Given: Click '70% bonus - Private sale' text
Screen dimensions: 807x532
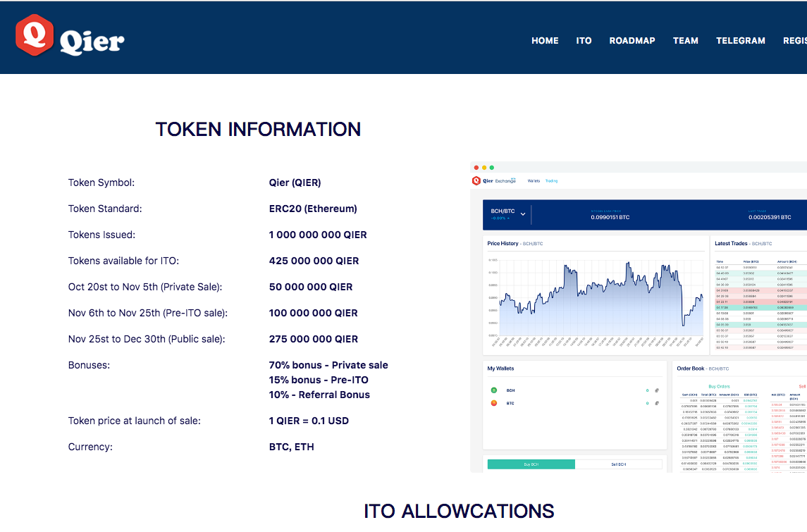Looking at the screenshot, I should pyautogui.click(x=328, y=365).
